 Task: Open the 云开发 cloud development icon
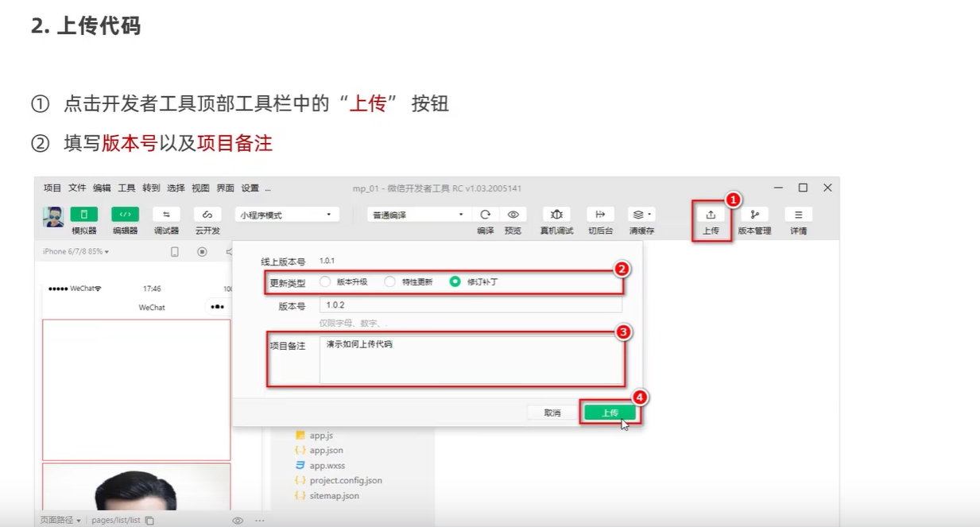207,215
